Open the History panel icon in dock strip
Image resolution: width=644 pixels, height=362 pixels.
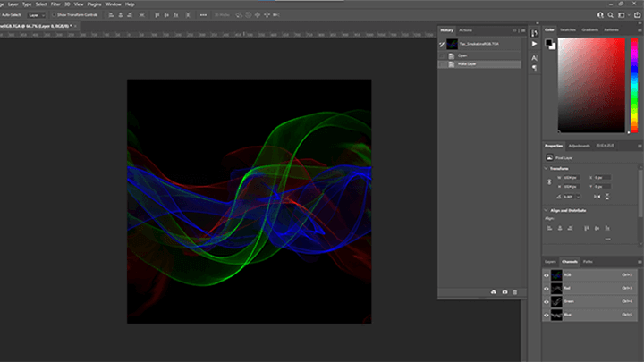click(534, 33)
